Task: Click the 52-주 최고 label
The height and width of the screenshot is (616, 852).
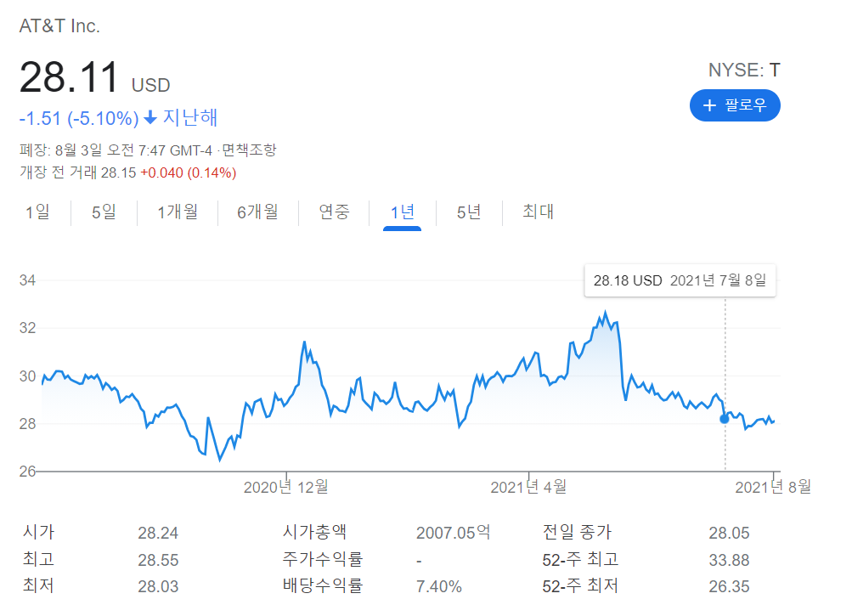Action: (x=580, y=559)
